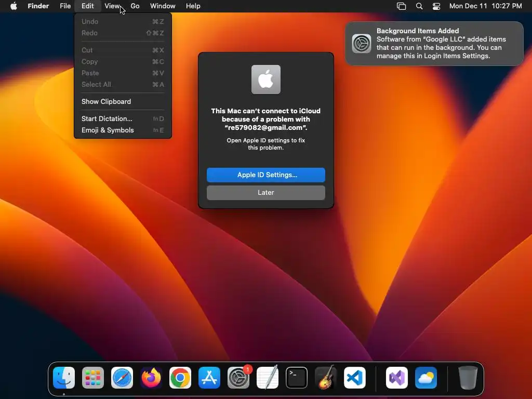Choose Show Clipboard from Edit menu
The image size is (532, 399).
(x=123, y=101)
